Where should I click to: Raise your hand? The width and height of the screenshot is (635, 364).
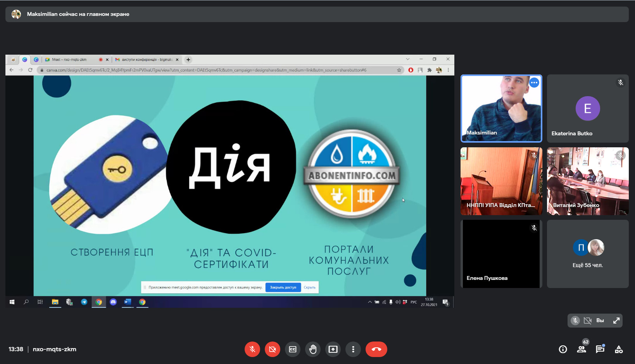[313, 349]
